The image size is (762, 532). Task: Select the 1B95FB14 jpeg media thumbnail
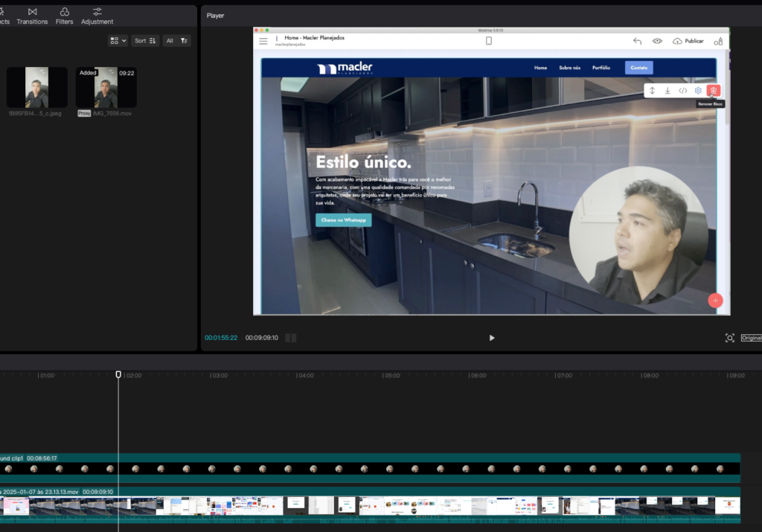click(36, 88)
